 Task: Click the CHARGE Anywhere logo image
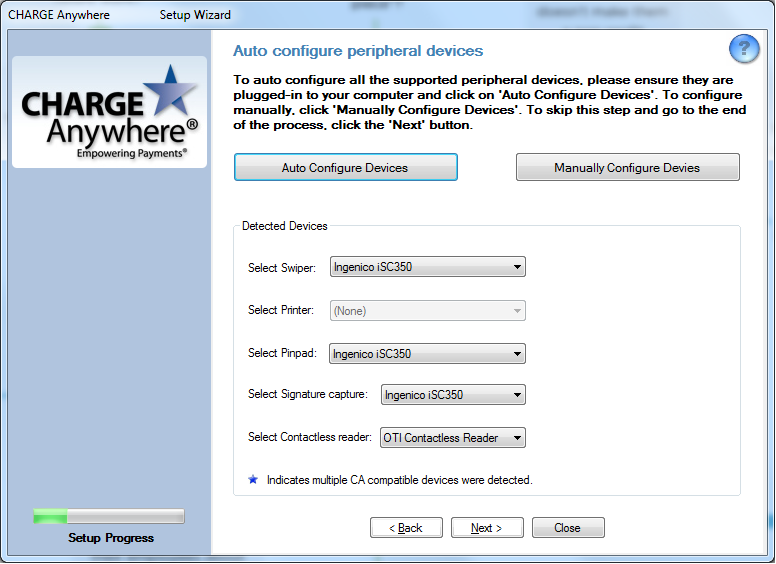(109, 112)
